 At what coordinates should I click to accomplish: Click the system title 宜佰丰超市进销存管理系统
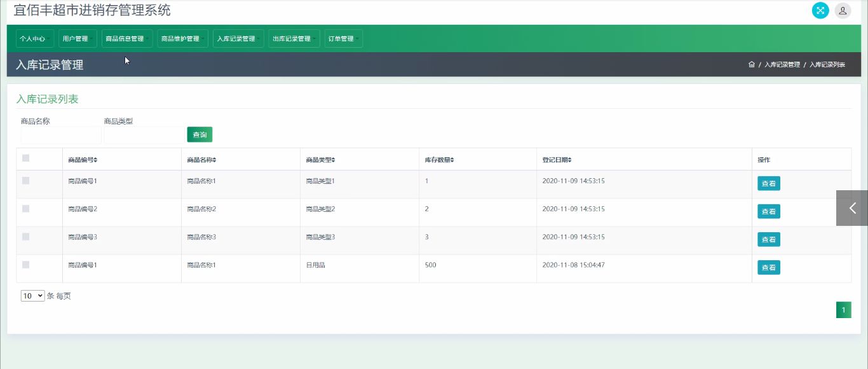(92, 10)
